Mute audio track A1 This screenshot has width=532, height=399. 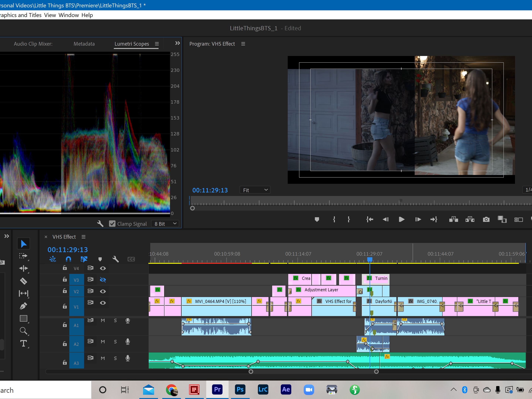coord(103,320)
